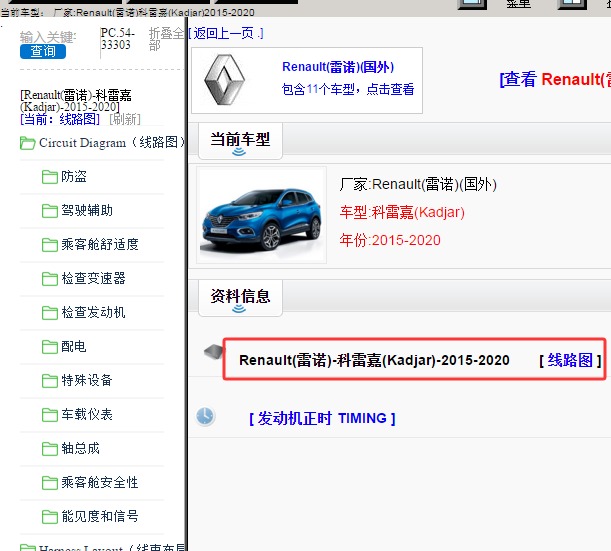Image resolution: width=611 pixels, height=551 pixels.
Task: Click the folder icon next to 能见度和信号
Action: pos(49,516)
